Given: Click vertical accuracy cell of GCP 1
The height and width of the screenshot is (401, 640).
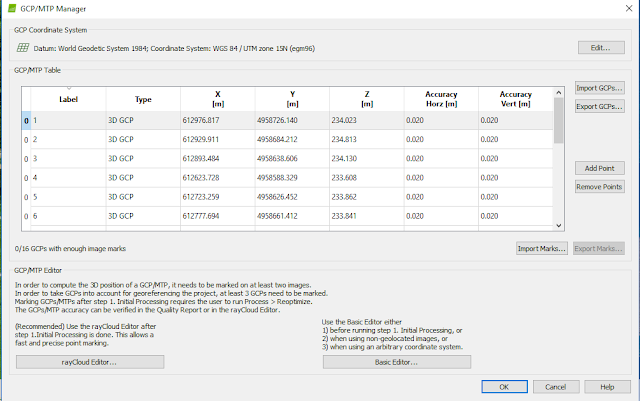Looking at the screenshot, I should click(516, 120).
